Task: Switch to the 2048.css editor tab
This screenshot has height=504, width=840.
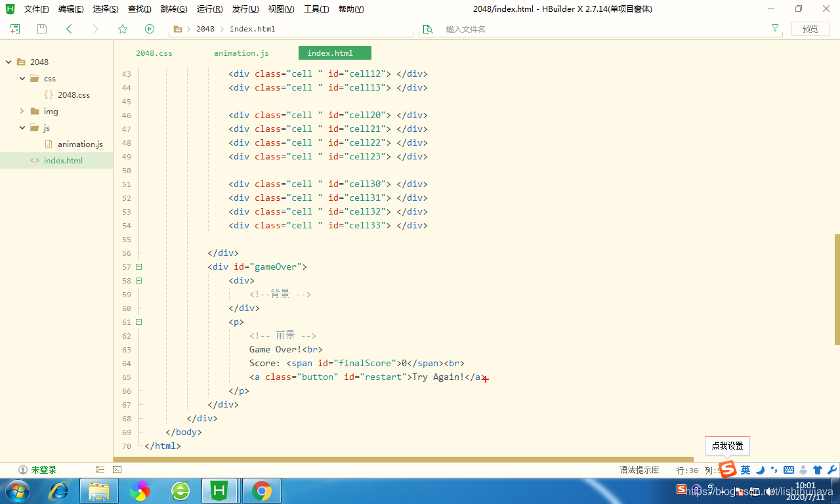Action: (154, 53)
